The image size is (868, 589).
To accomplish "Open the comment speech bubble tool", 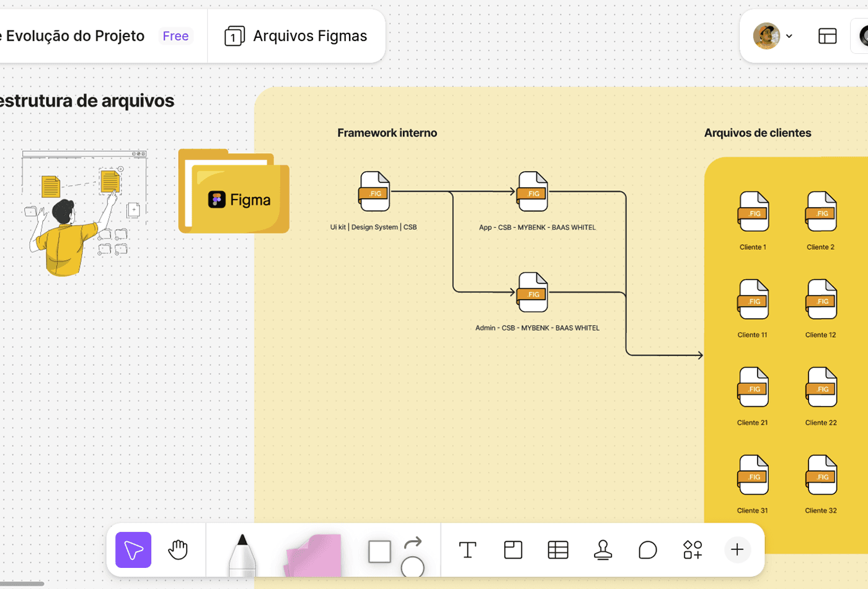I will pyautogui.click(x=647, y=549).
